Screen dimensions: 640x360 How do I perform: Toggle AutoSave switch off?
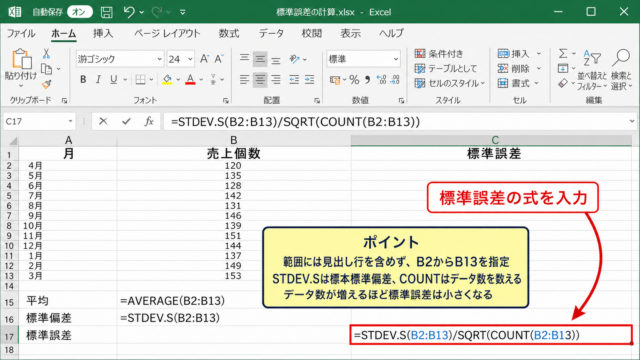click(x=80, y=12)
